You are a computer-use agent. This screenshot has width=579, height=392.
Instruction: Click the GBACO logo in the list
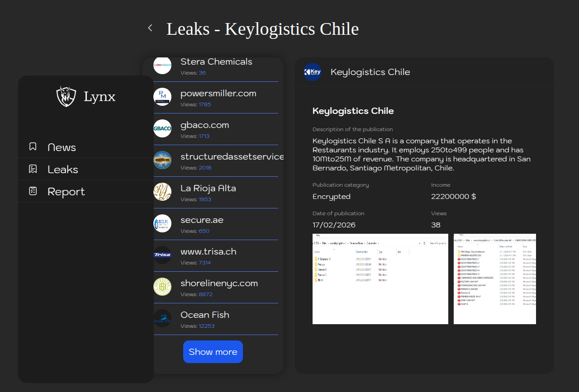point(162,128)
